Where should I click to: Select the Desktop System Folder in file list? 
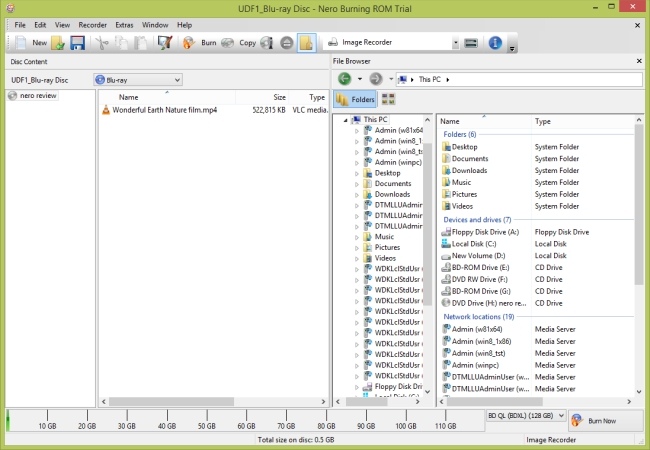[464, 147]
